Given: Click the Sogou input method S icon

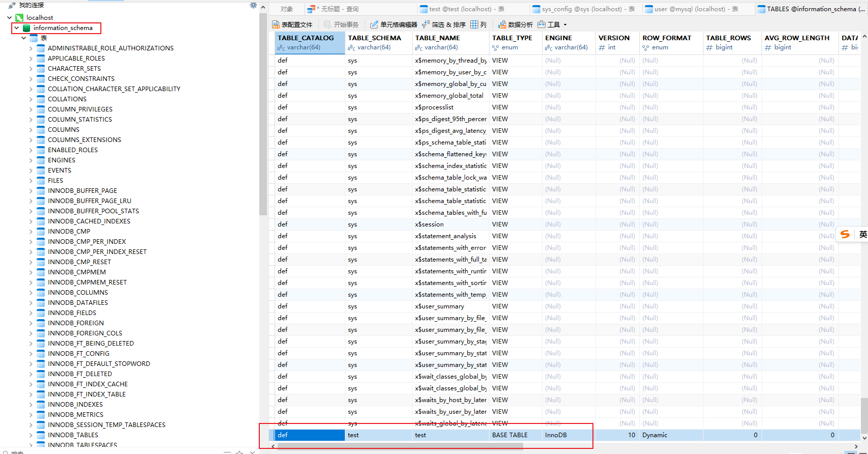Looking at the screenshot, I should click(x=845, y=234).
